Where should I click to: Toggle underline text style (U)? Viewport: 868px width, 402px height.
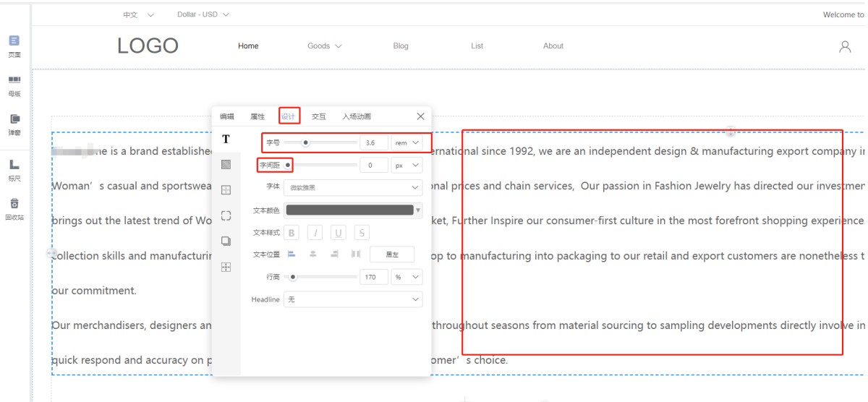pyautogui.click(x=338, y=233)
